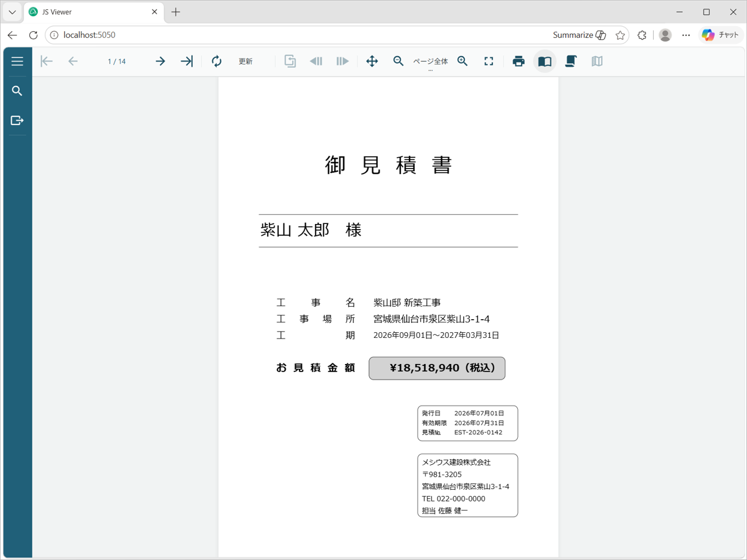Enable the pan/move mode tool

(x=372, y=61)
